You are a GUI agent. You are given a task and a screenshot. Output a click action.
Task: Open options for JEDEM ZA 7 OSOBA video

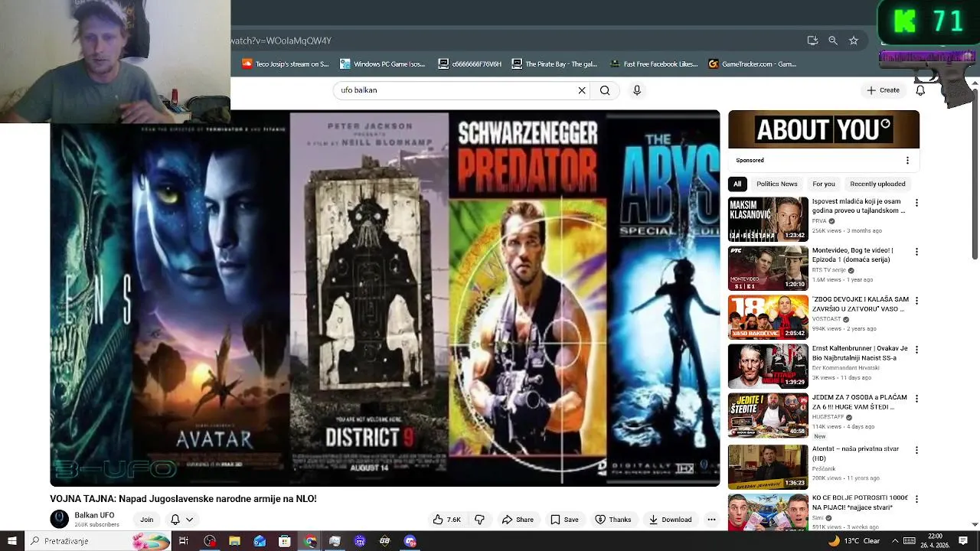pyautogui.click(x=916, y=399)
